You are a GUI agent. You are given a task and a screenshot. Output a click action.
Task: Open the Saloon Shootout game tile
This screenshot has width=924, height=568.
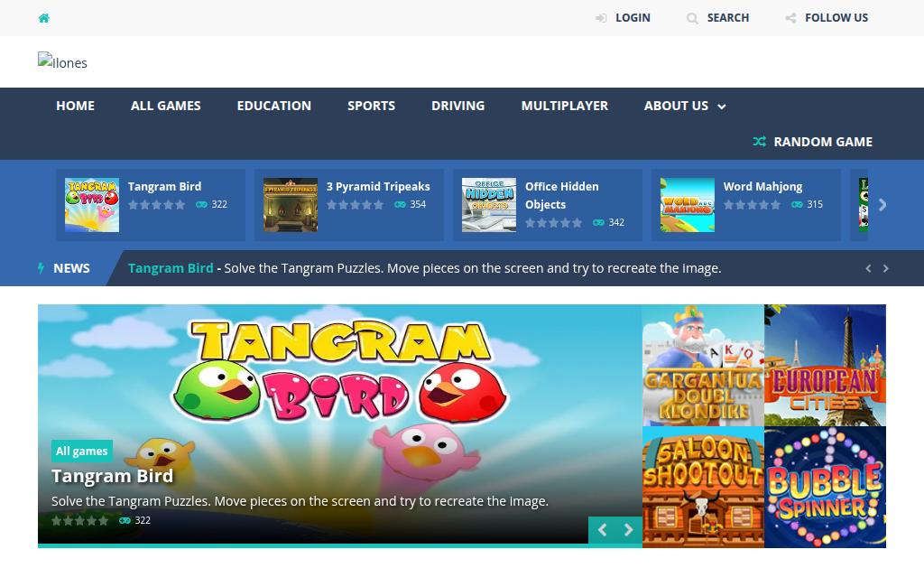pos(703,488)
